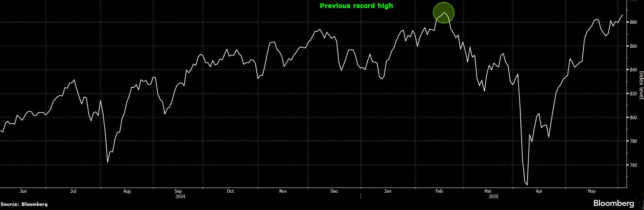Click the 800 y-axis value
Screen dimensions: 644x210
point(633,118)
